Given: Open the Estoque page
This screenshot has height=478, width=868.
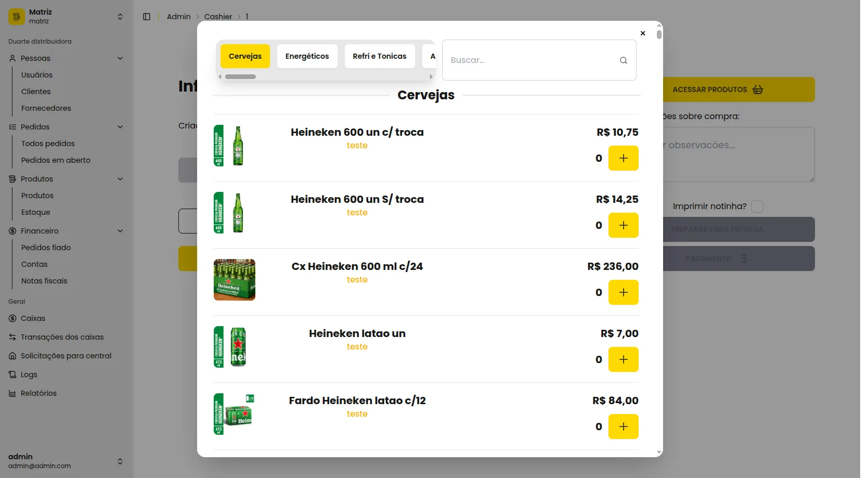Looking at the screenshot, I should coord(36,212).
